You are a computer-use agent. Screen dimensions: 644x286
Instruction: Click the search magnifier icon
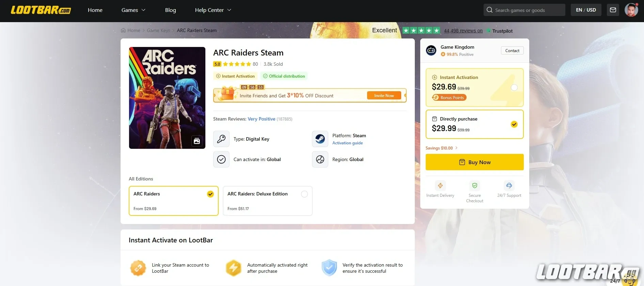[x=489, y=10]
